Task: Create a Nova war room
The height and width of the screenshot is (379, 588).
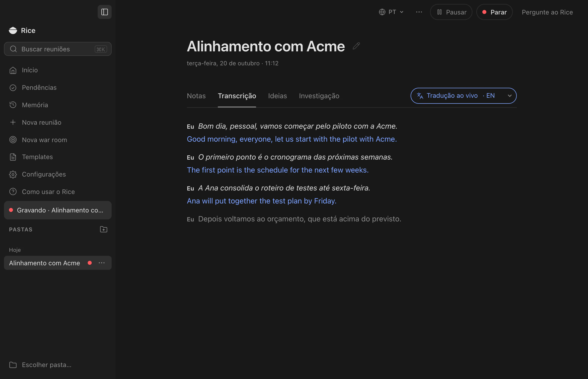Action: pos(58,140)
